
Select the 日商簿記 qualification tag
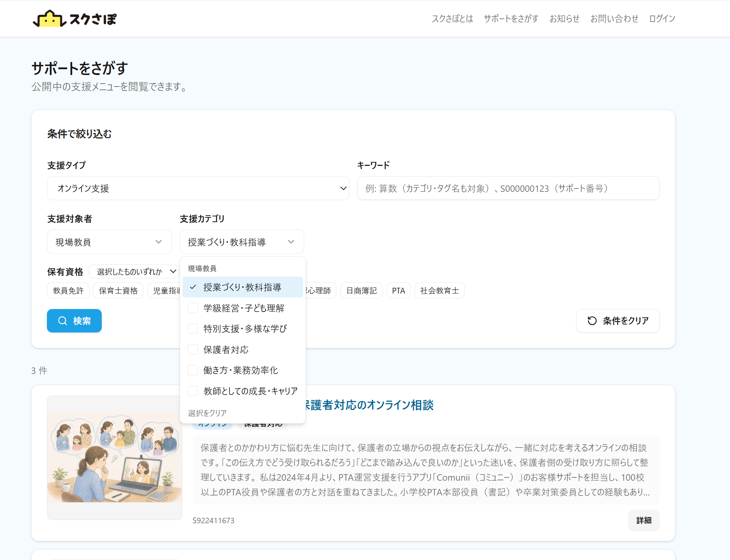point(361,291)
